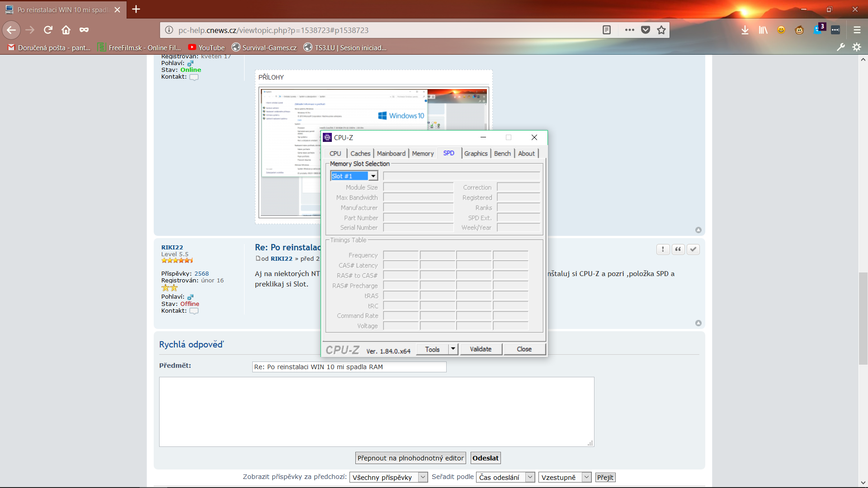Switch to Bench tab in CPU-Z
Image resolution: width=868 pixels, height=488 pixels.
[502, 154]
